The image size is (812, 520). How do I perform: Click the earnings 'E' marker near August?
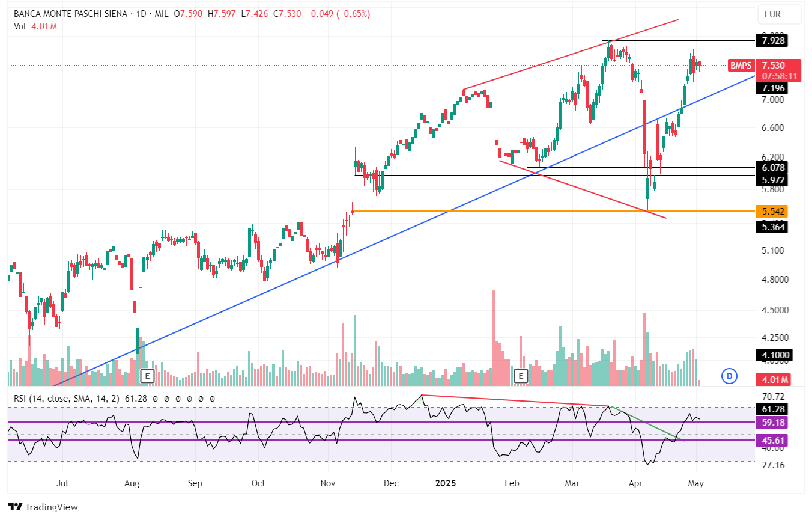pos(147,376)
